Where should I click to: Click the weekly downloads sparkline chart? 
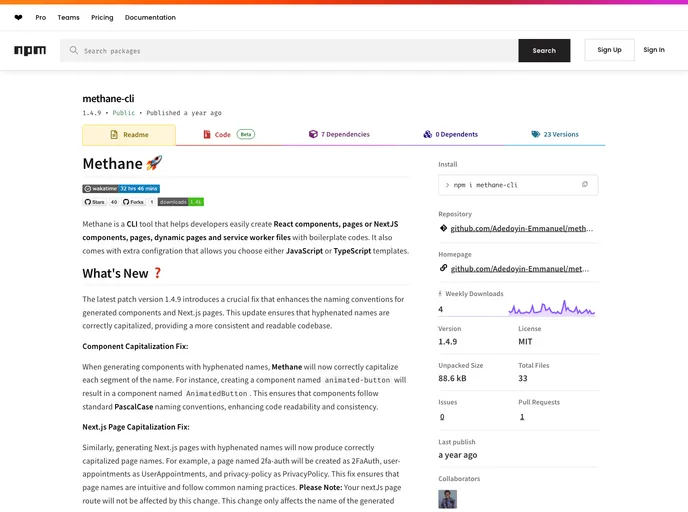pyautogui.click(x=552, y=308)
